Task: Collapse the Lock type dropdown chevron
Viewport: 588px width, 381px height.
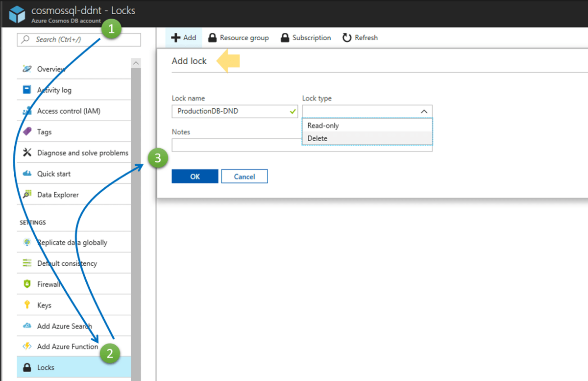Action: coord(424,111)
